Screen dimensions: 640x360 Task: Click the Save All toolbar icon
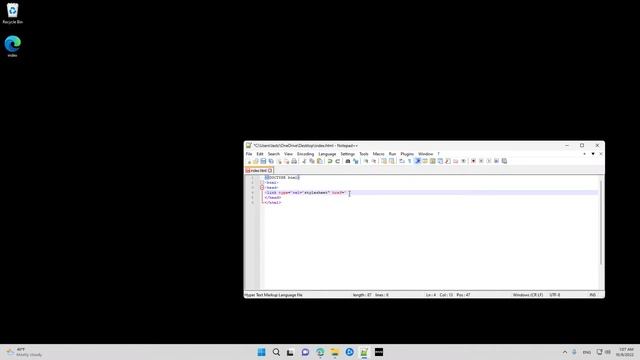[271, 161]
